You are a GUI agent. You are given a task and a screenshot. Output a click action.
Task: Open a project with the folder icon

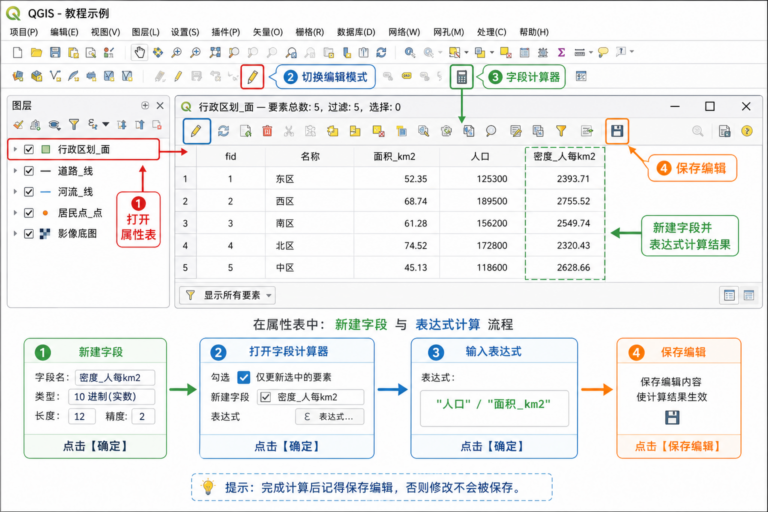pyautogui.click(x=36, y=52)
